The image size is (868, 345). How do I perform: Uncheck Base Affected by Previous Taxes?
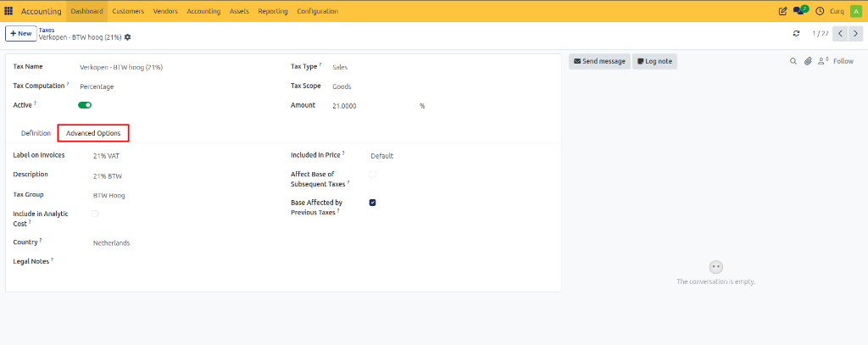click(373, 203)
